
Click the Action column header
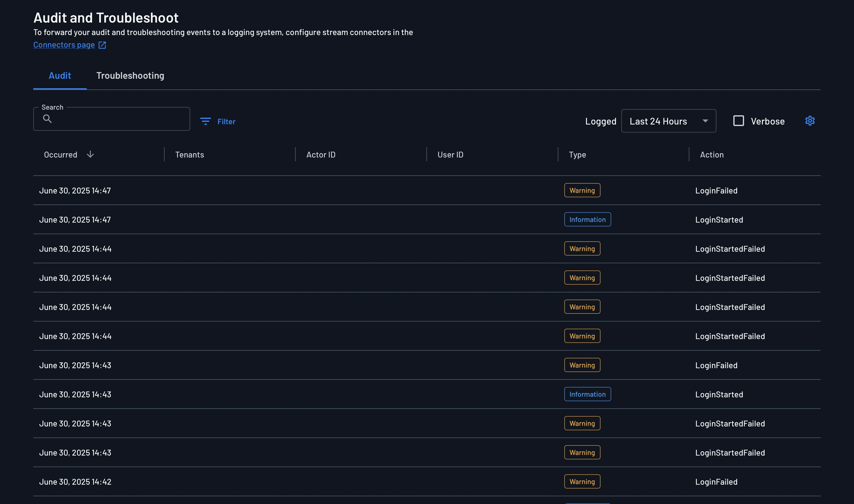click(712, 155)
